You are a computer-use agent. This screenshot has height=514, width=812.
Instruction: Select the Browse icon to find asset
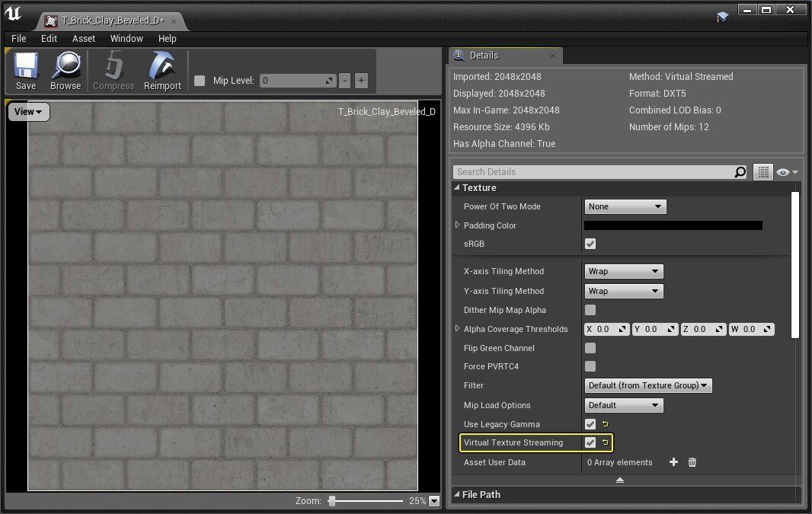pyautogui.click(x=66, y=71)
